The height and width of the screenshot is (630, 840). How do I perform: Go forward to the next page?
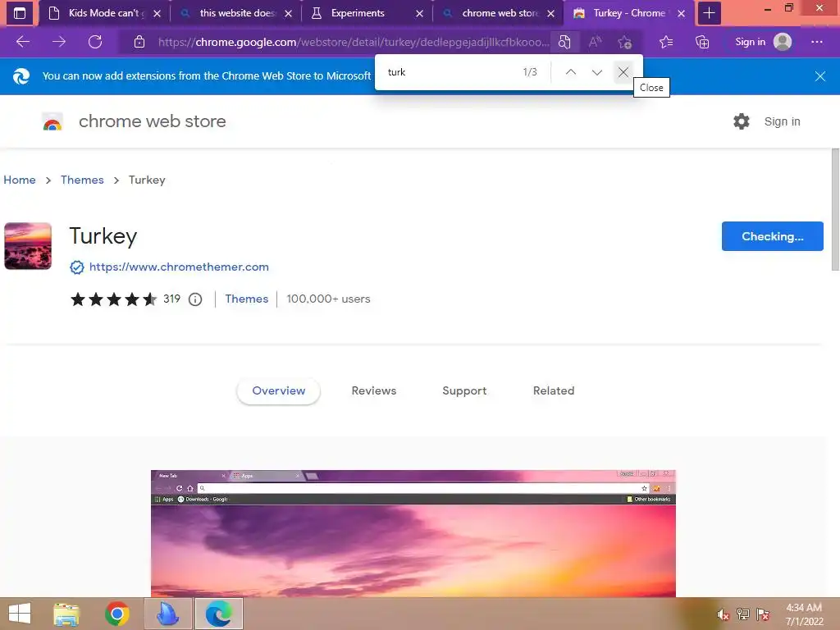coord(59,42)
